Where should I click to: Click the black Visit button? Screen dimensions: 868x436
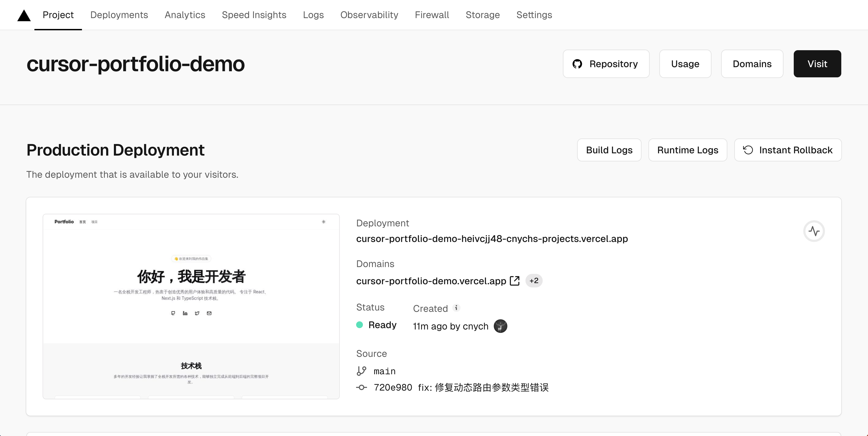tap(817, 64)
